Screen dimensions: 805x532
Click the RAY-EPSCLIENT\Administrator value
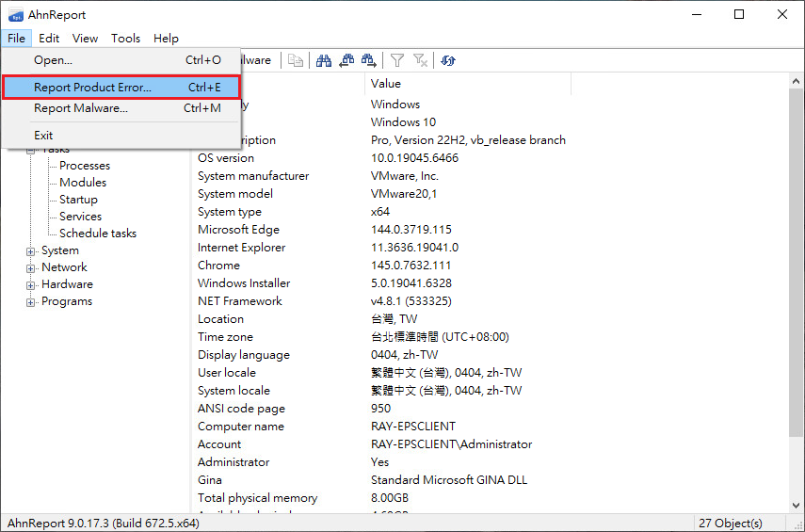451,444
